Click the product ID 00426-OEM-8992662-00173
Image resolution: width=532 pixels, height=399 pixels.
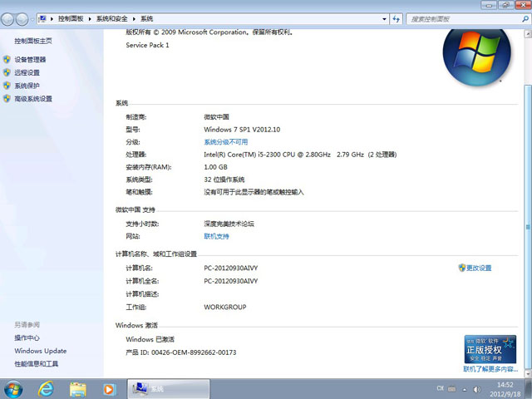pos(194,352)
